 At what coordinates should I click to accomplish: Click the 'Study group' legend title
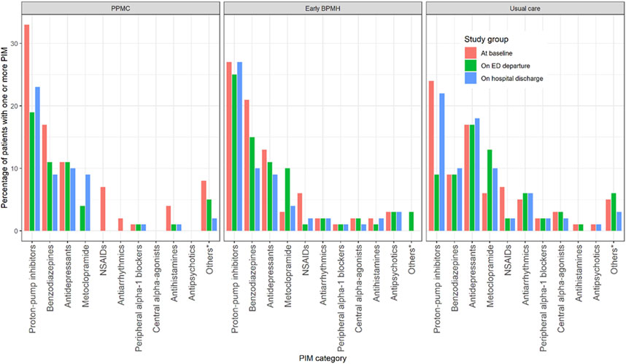[486, 39]
